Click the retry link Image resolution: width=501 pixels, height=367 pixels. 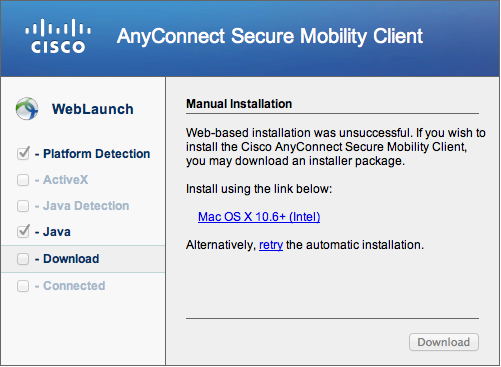(271, 245)
